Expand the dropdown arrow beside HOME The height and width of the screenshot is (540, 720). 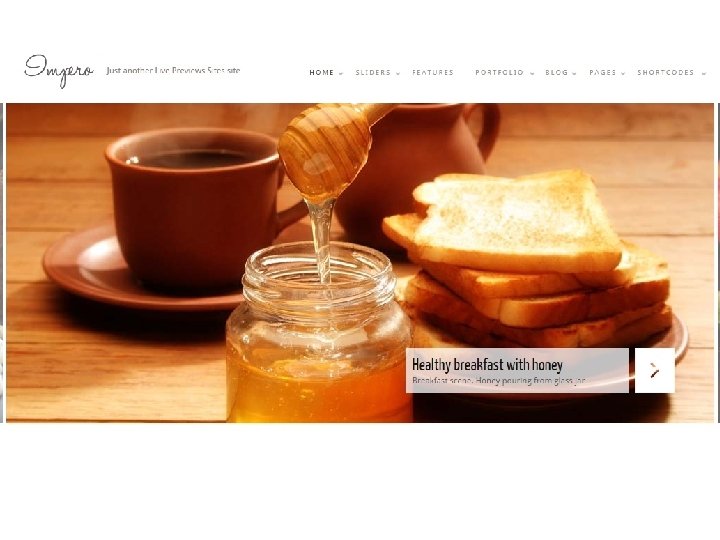[341, 73]
